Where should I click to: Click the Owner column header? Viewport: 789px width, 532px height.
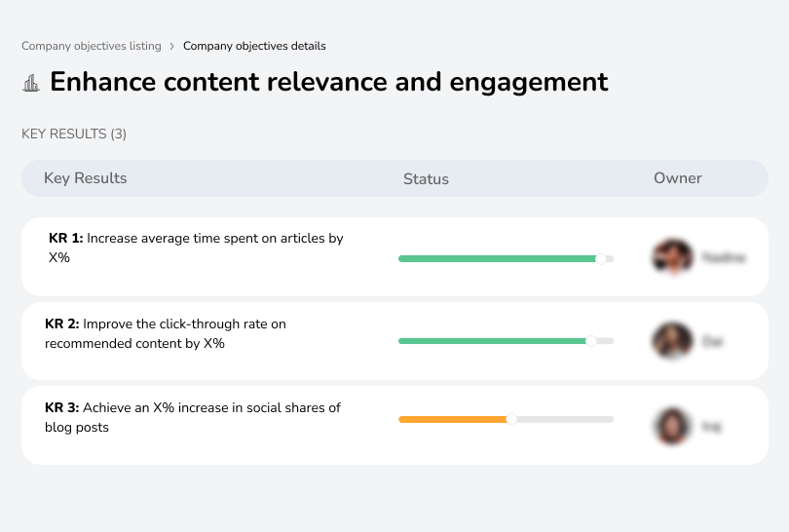coord(677,178)
